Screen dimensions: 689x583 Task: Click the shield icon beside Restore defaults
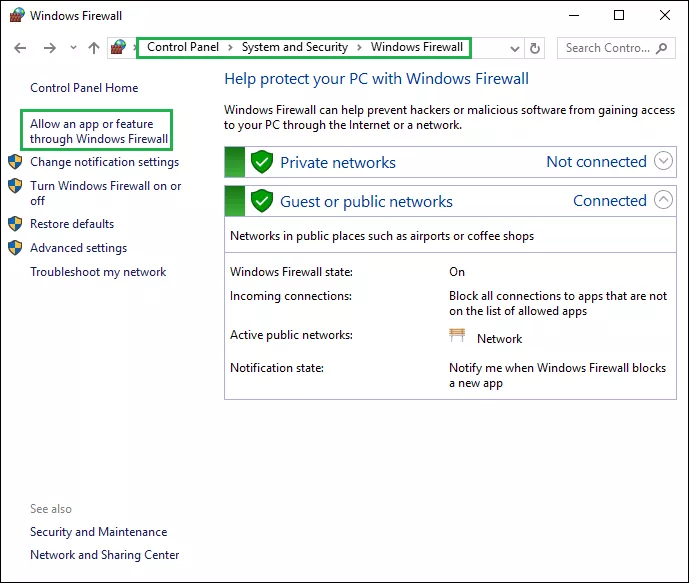15,224
